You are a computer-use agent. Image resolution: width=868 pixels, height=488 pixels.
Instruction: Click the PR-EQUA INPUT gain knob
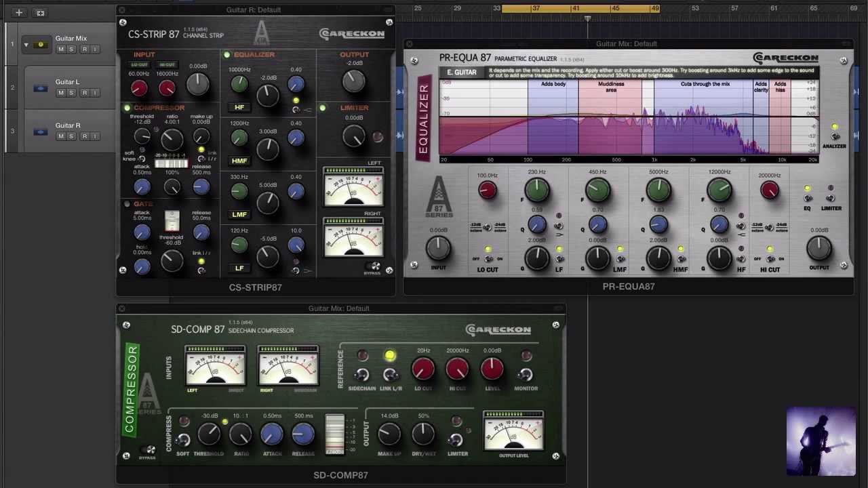tap(439, 249)
